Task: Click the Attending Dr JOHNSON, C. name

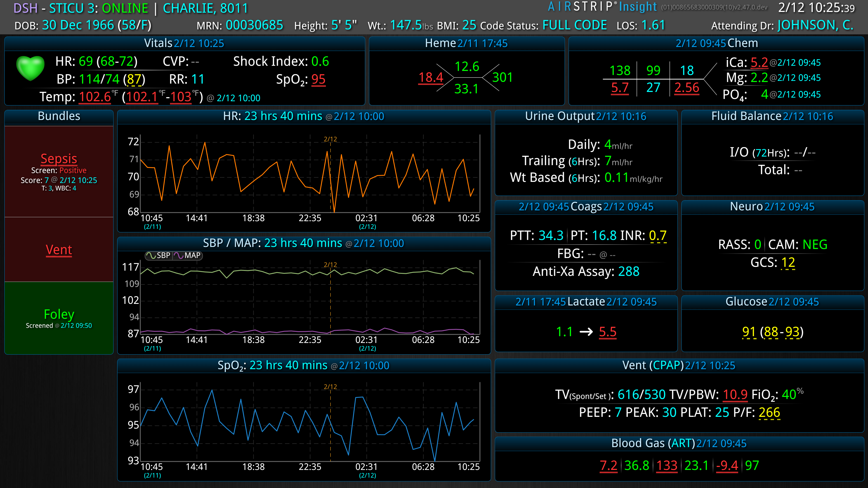Action: click(815, 25)
